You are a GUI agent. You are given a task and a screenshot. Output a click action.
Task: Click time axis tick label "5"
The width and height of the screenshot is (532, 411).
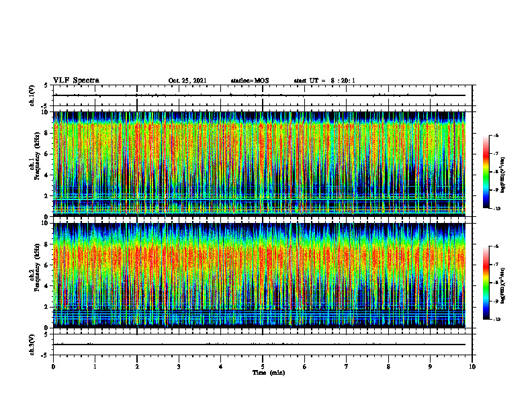point(263,367)
